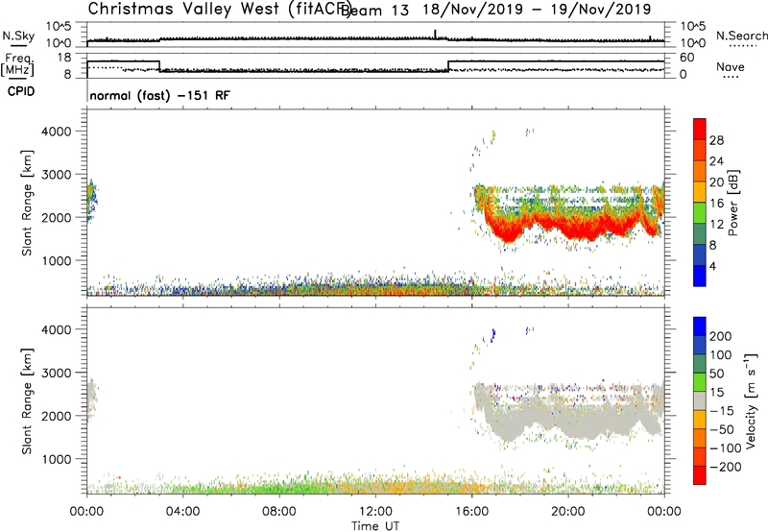Image resolution: width=768 pixels, height=532 pixels.
Task: Click the '20:00' time axis tick label
Action: [x=567, y=511]
